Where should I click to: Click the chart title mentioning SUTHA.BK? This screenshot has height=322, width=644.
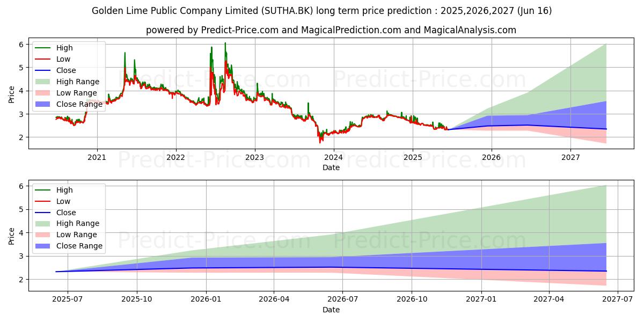(x=322, y=11)
